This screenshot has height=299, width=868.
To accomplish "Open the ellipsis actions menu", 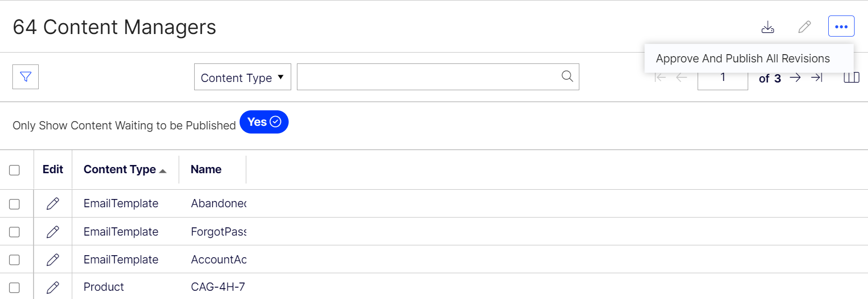I will tap(841, 26).
